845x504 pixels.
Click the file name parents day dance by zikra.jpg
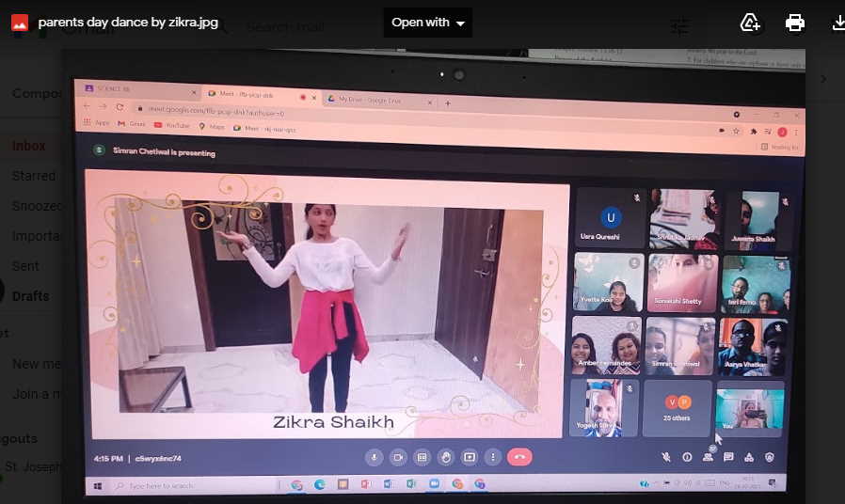click(128, 22)
